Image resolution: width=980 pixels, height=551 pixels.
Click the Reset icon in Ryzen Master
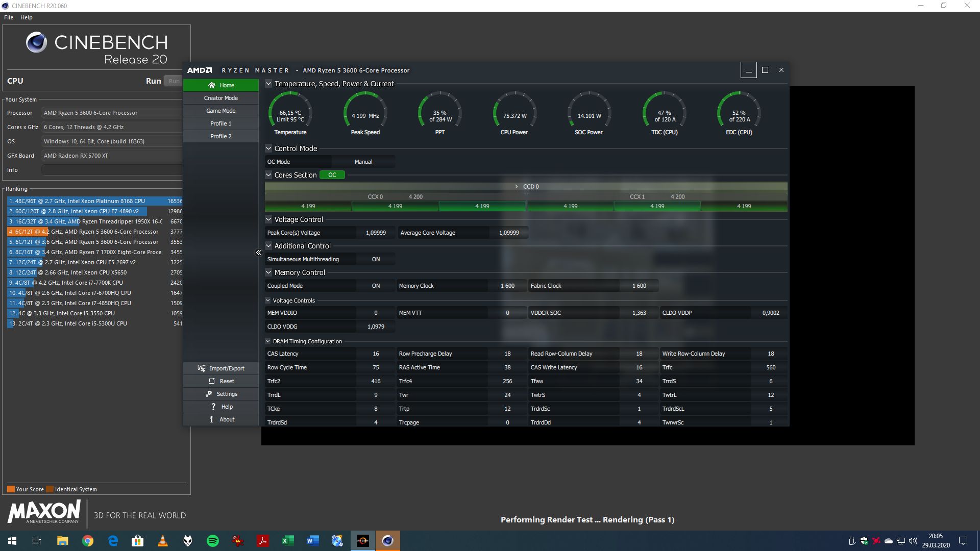click(x=212, y=381)
